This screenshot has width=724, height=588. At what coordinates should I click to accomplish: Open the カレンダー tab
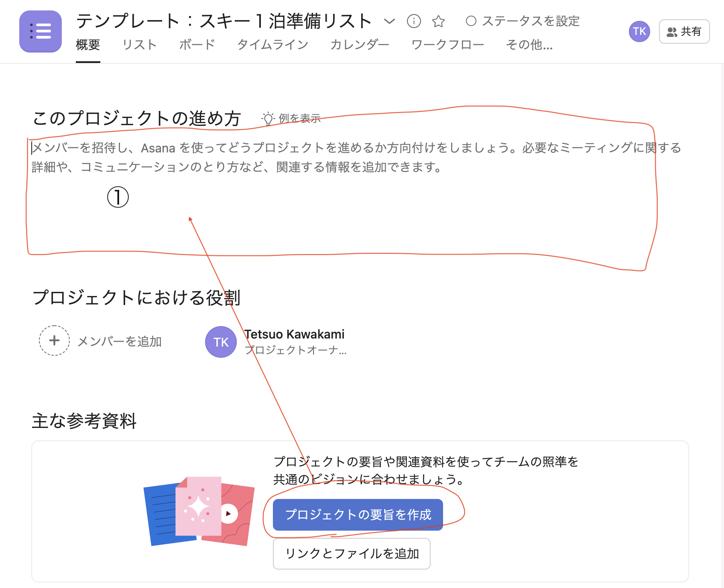point(360,45)
